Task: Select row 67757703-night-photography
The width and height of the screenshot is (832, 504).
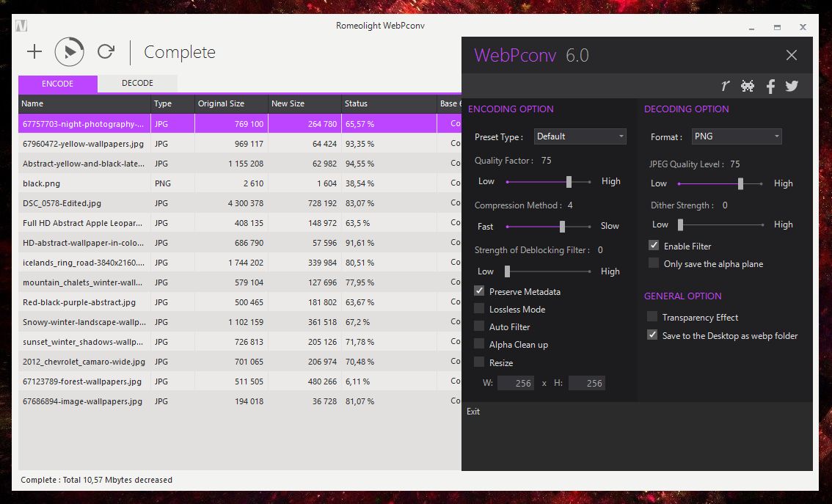Action: click(240, 123)
